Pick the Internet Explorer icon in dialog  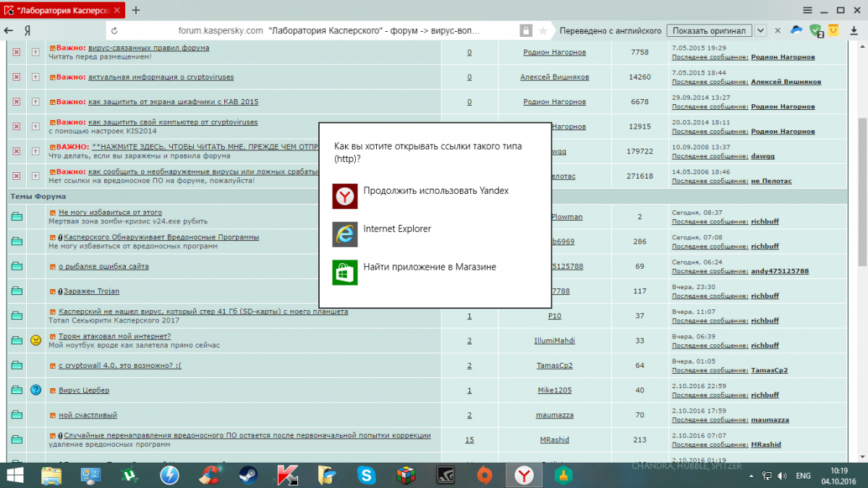(345, 234)
